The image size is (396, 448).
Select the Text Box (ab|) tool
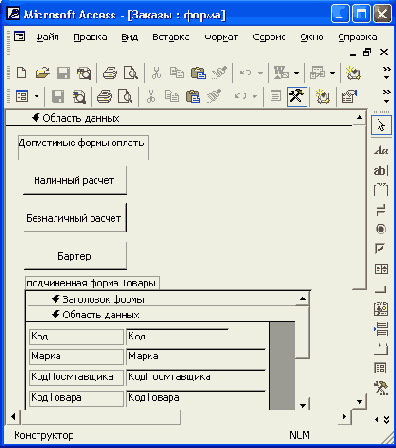pyautogui.click(x=381, y=170)
